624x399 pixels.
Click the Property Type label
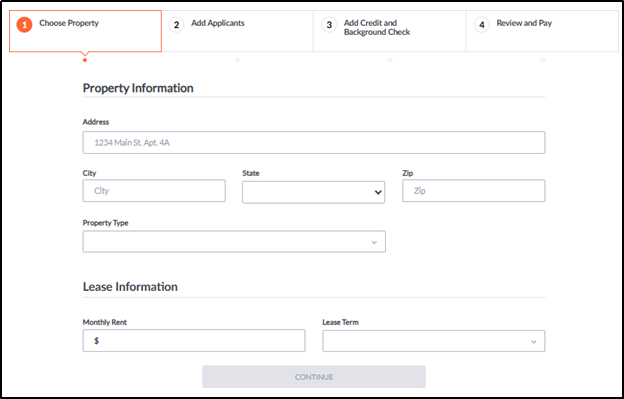click(x=105, y=223)
